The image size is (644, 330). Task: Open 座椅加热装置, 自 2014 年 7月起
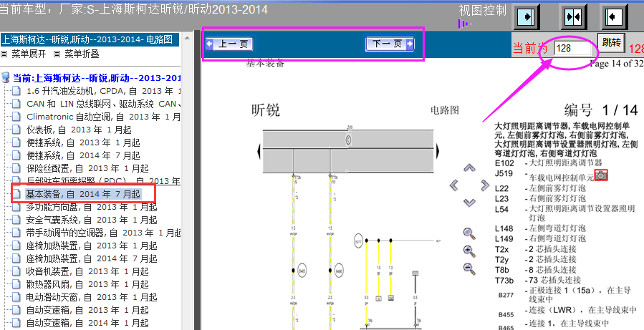click(92, 258)
